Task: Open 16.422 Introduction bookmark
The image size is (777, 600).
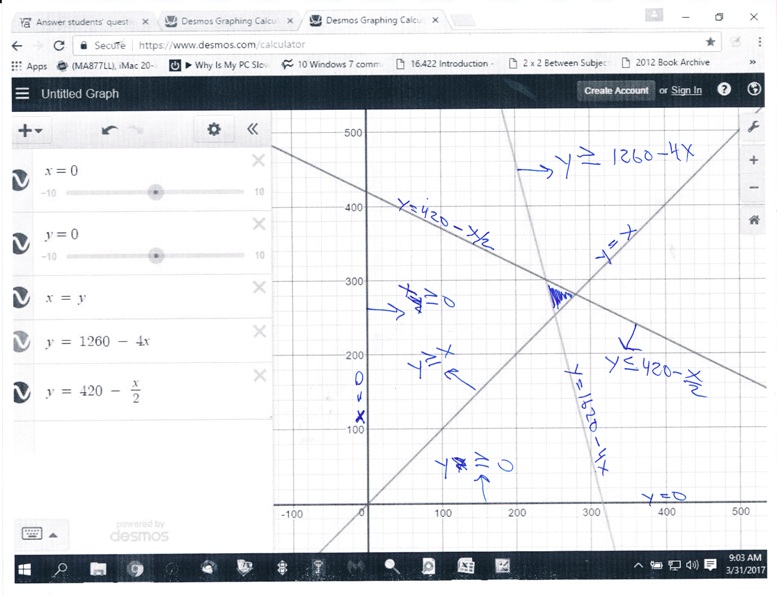Action: point(445,63)
